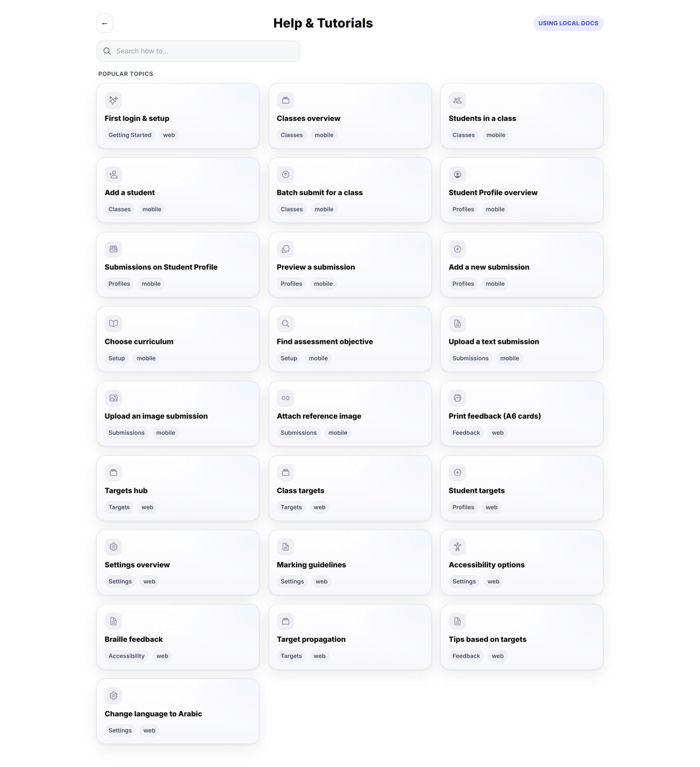
Task: Select the Getting Started tag chip
Action: [130, 135]
